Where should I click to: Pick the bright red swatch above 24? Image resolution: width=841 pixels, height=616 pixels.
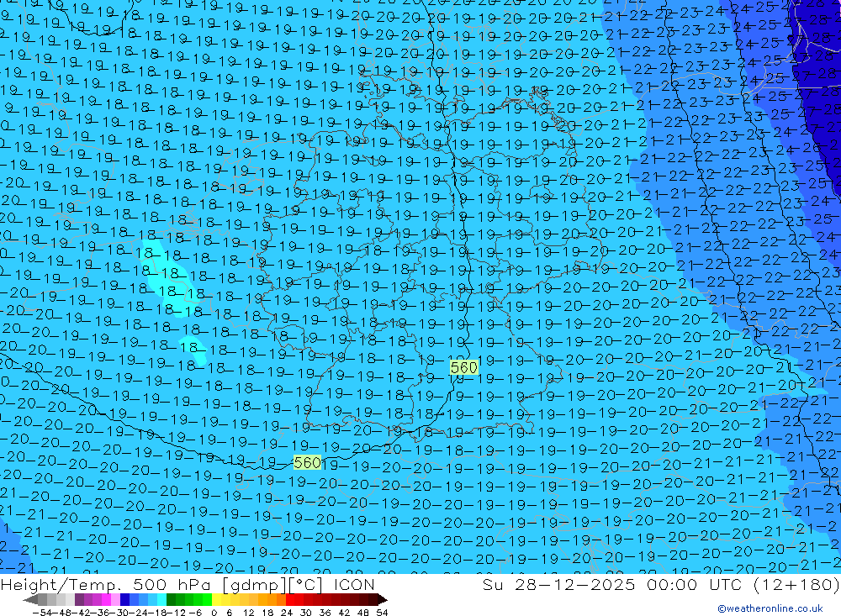(290, 600)
